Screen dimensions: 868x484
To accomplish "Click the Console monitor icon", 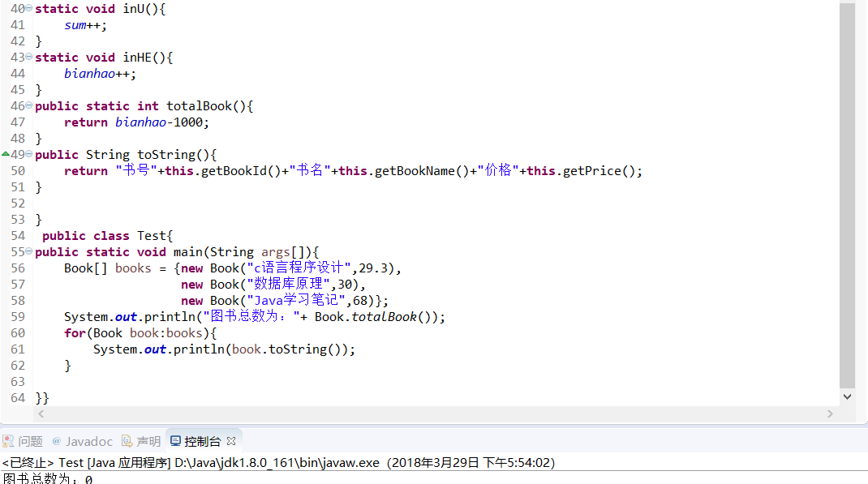I will pos(175,441).
